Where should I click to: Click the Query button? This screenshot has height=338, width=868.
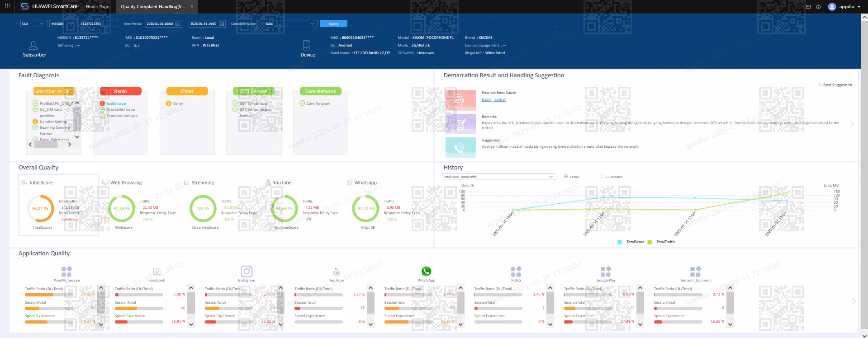[x=334, y=23]
